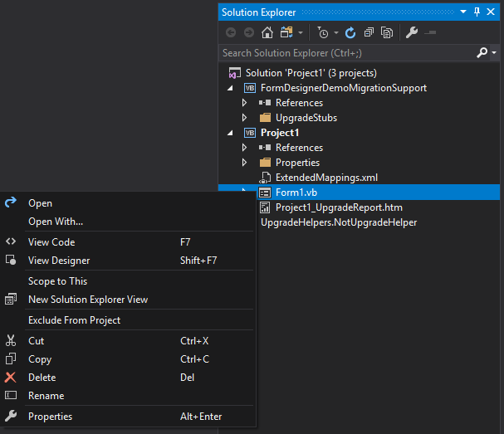Click the Form1.vb form icon
Viewport: 504px width, 434px height.
tap(265, 193)
